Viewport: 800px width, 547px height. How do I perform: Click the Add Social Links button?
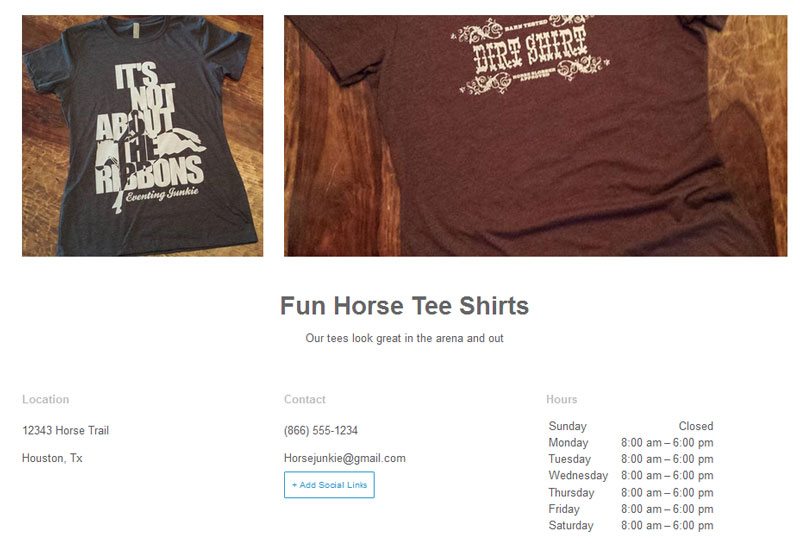329,485
